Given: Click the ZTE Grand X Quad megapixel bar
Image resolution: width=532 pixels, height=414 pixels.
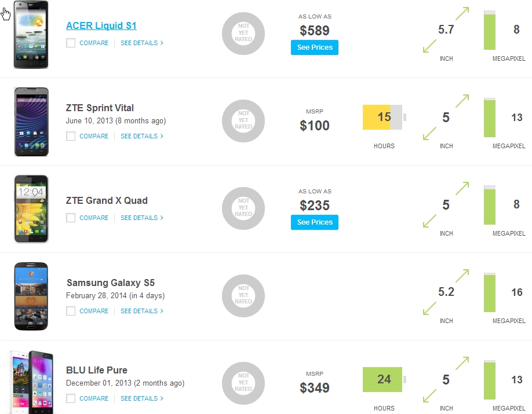Looking at the screenshot, I should click(x=490, y=204).
